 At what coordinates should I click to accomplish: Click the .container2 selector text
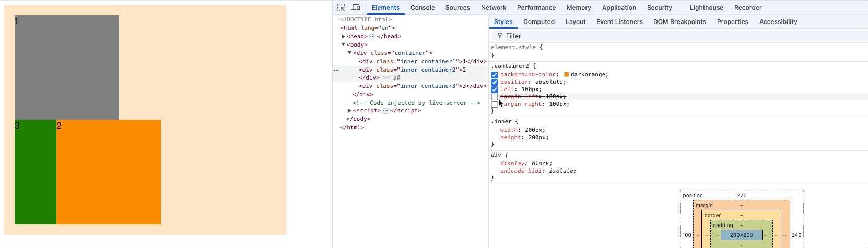coord(510,66)
